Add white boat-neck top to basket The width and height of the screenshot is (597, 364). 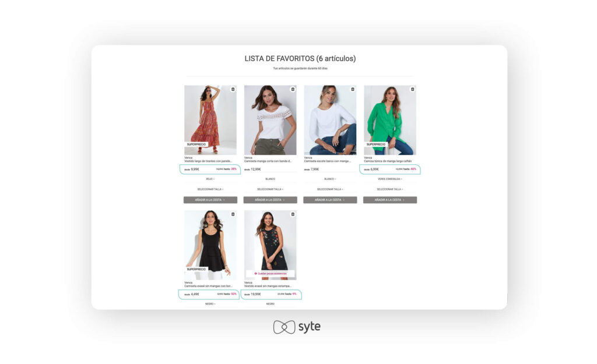[x=330, y=200]
